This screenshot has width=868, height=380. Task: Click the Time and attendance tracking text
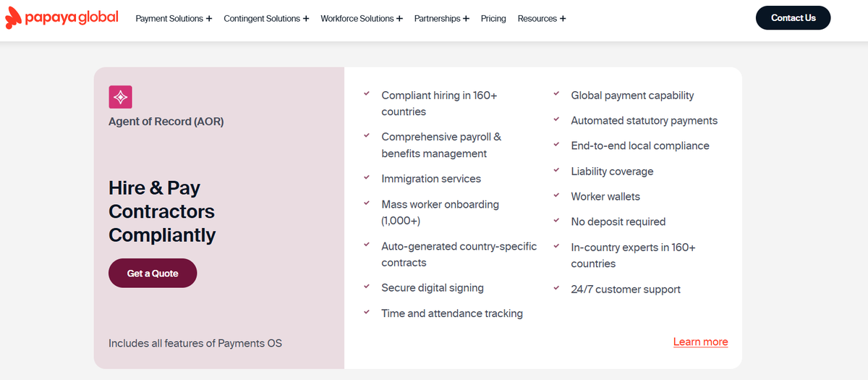coord(452,313)
